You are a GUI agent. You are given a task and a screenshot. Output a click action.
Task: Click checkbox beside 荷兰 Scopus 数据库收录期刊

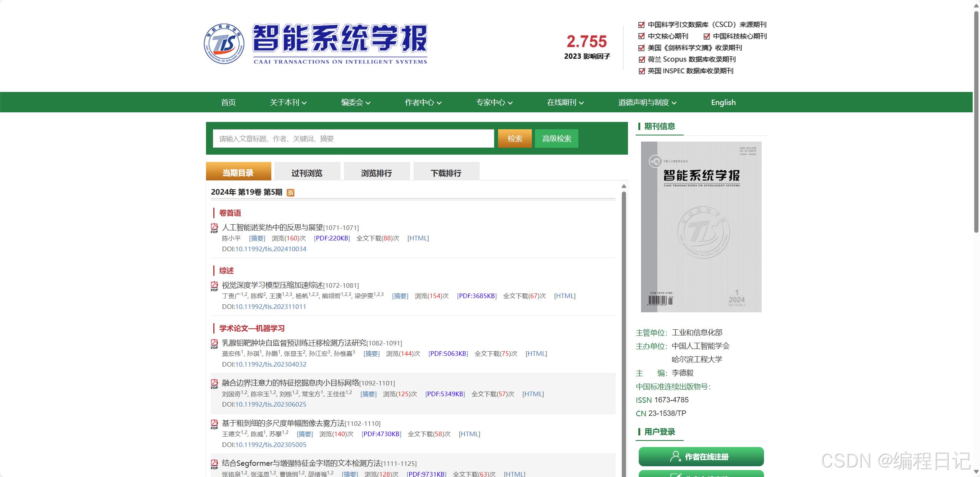pyautogui.click(x=641, y=59)
